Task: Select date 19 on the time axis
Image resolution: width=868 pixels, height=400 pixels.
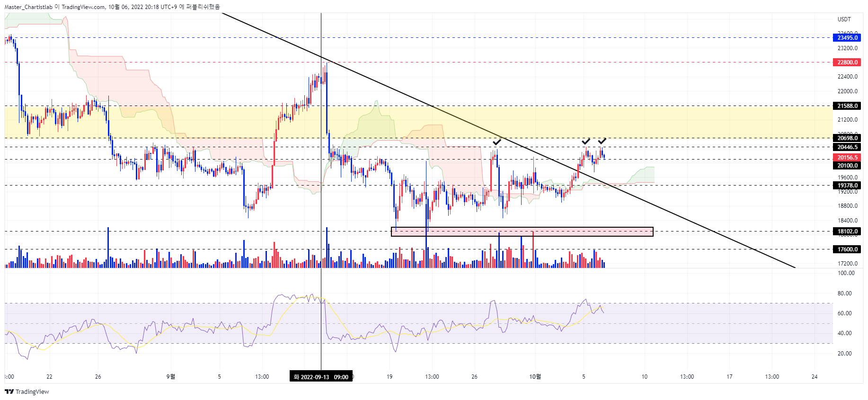Action: pos(390,377)
